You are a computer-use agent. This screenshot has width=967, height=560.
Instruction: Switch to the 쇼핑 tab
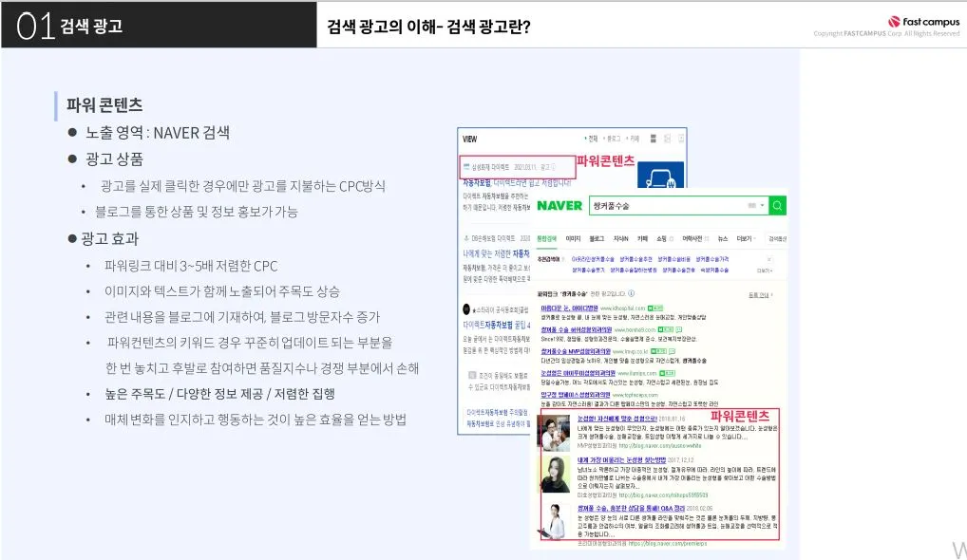661,238
